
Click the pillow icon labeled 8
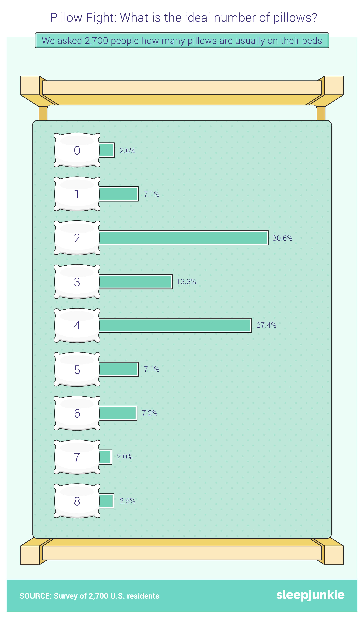[77, 501]
